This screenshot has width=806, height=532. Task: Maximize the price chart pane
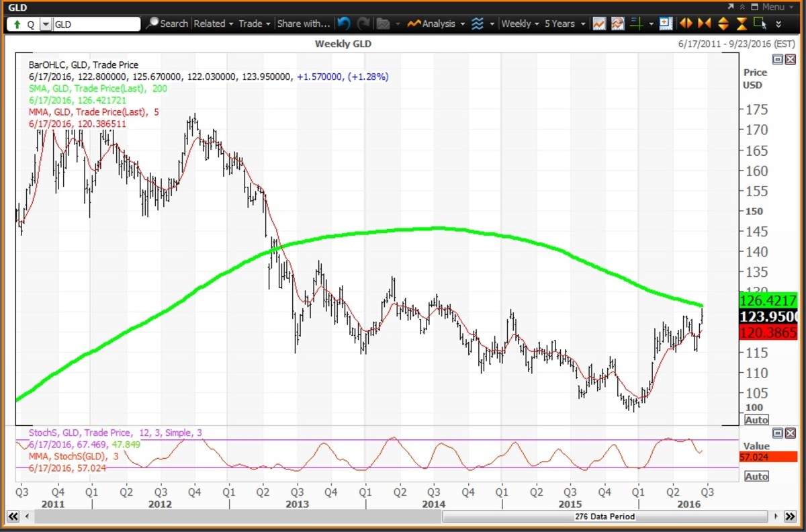coord(777,59)
